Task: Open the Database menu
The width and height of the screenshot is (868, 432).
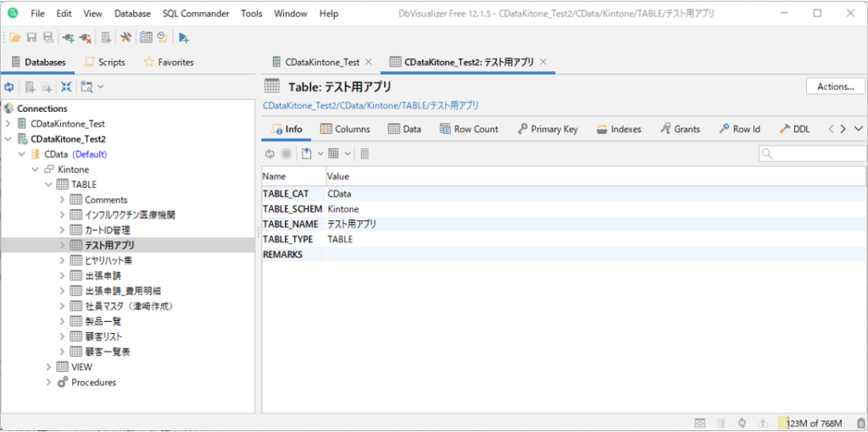Action: point(131,14)
